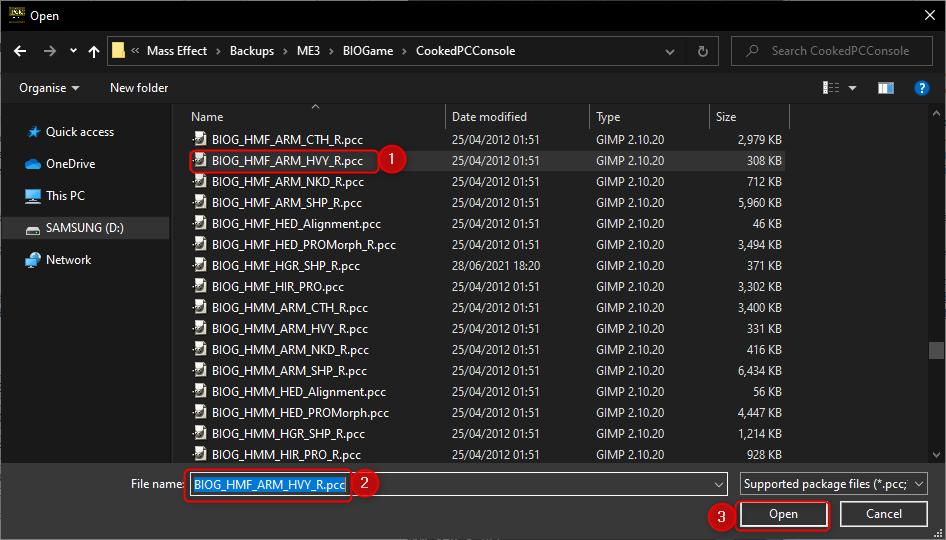Click the file icon of BIOG_HMM_HED_PROMorph.pcc

[200, 413]
